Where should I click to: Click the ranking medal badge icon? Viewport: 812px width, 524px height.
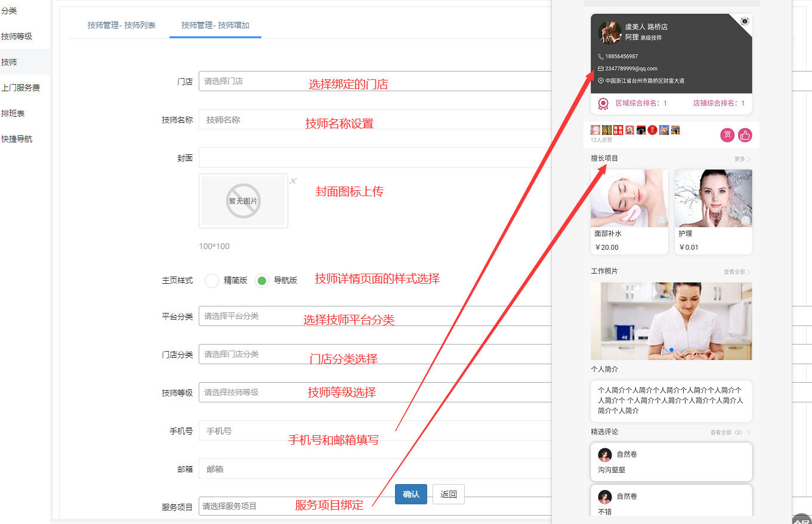click(x=604, y=104)
